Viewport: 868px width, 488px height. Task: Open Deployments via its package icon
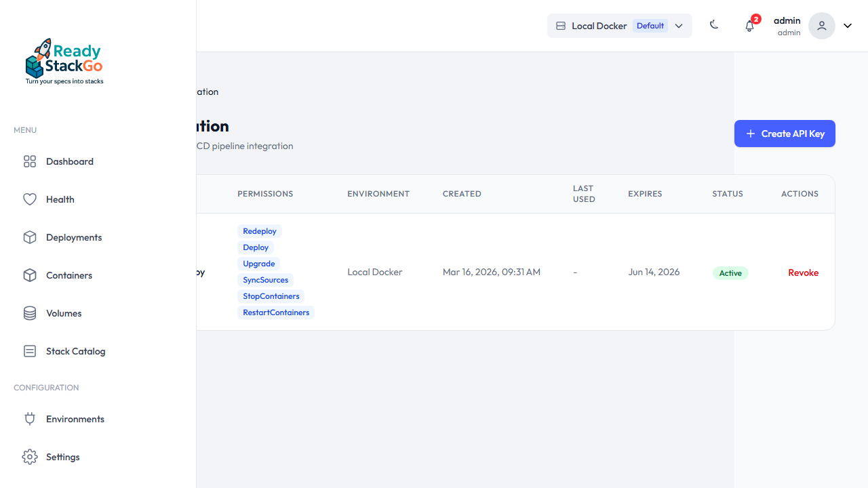(30, 237)
